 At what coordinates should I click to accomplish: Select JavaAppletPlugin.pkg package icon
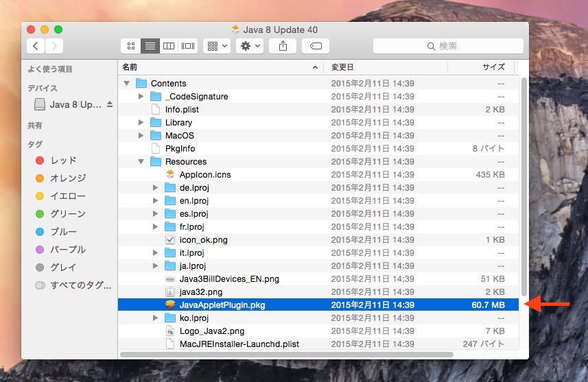click(x=170, y=305)
